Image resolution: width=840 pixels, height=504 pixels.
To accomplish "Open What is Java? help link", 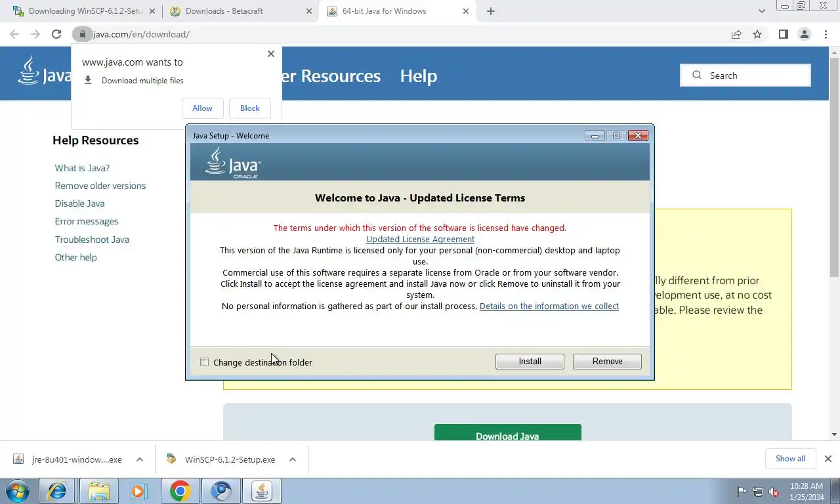I will [x=82, y=168].
